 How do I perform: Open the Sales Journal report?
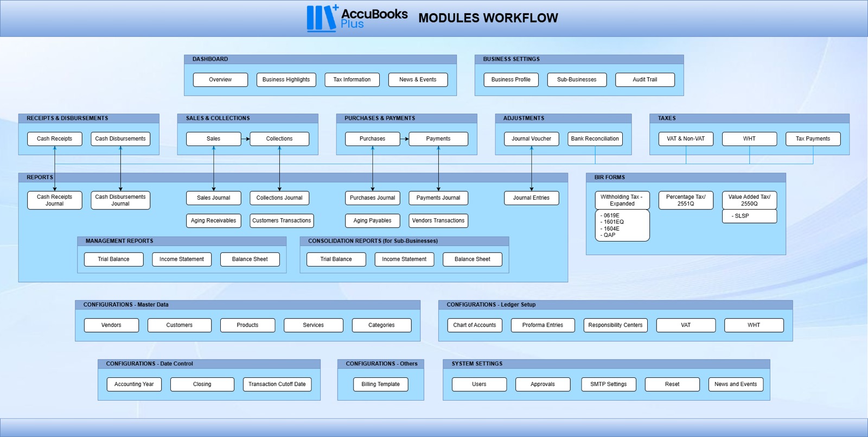214,198
